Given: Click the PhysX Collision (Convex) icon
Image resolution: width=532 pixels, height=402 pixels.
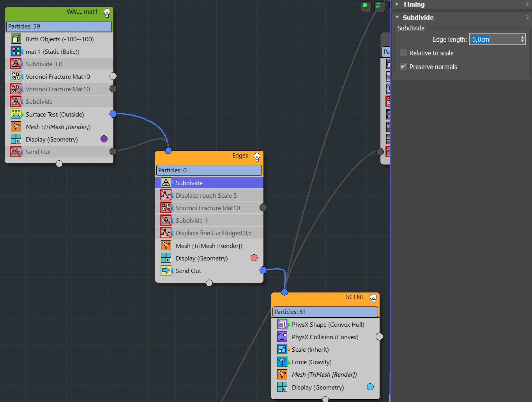Looking at the screenshot, I should 282,337.
